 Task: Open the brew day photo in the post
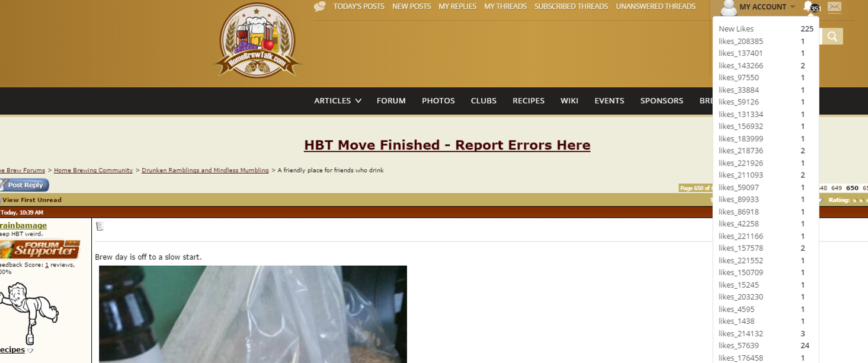tap(253, 314)
